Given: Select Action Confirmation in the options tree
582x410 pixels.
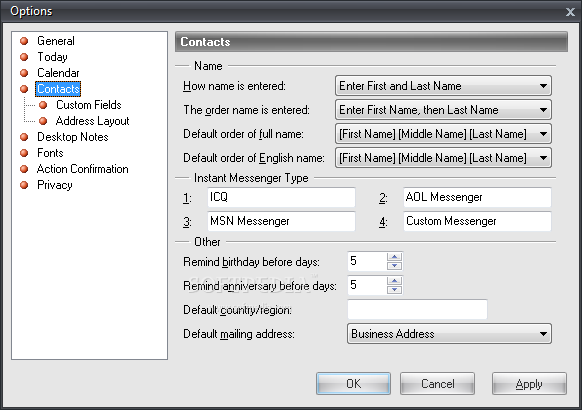Looking at the screenshot, I should point(82,169).
